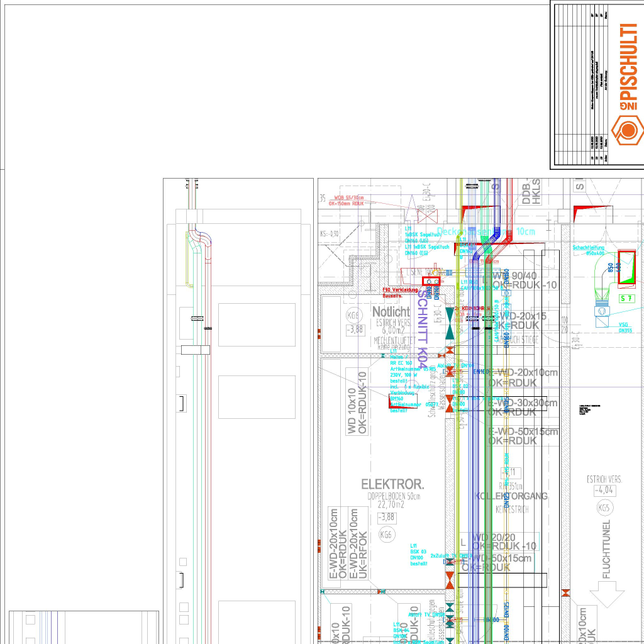Select the horizontal "E-WD-20x10cm OK=RDUK" label
This screenshot has width=644, height=644.
coord(523,377)
